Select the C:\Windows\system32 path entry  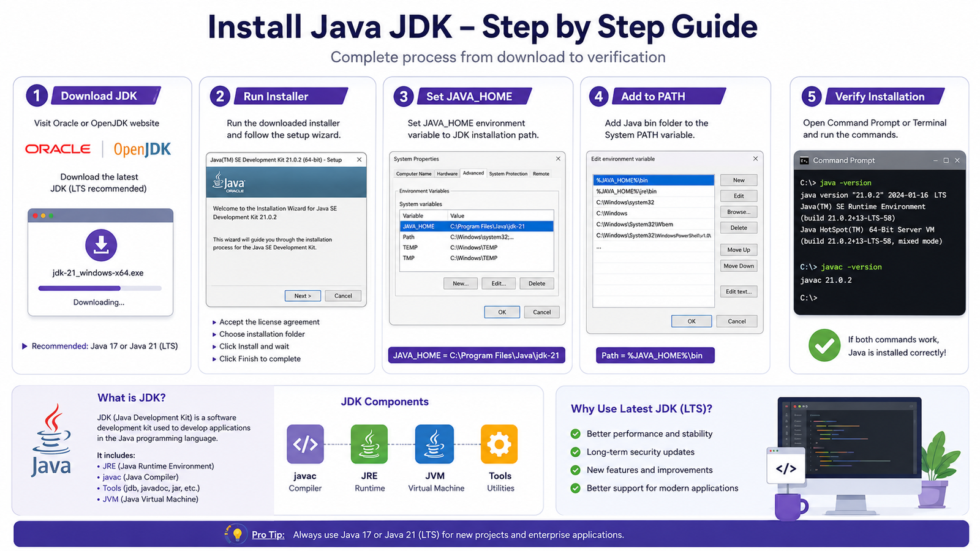click(654, 202)
